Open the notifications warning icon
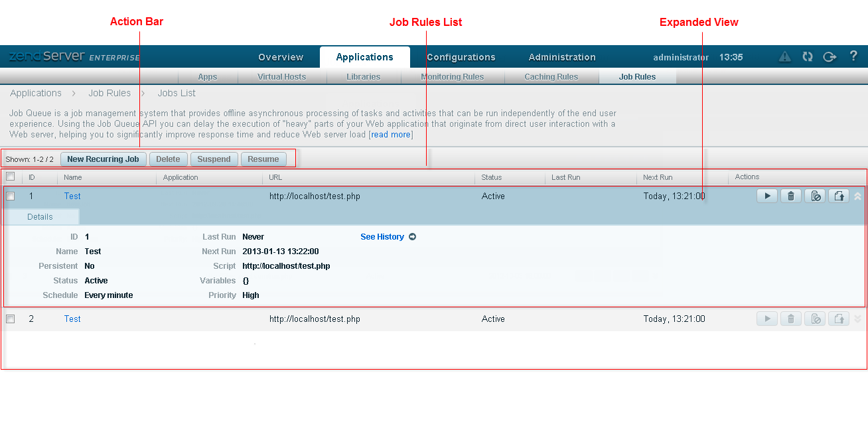The width and height of the screenshot is (868, 448). pyautogui.click(x=785, y=57)
